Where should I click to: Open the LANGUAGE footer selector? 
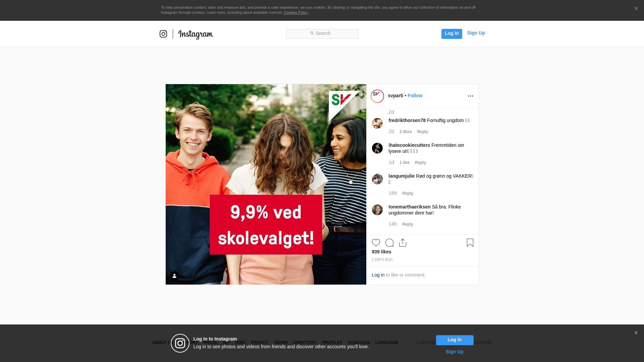point(387,343)
